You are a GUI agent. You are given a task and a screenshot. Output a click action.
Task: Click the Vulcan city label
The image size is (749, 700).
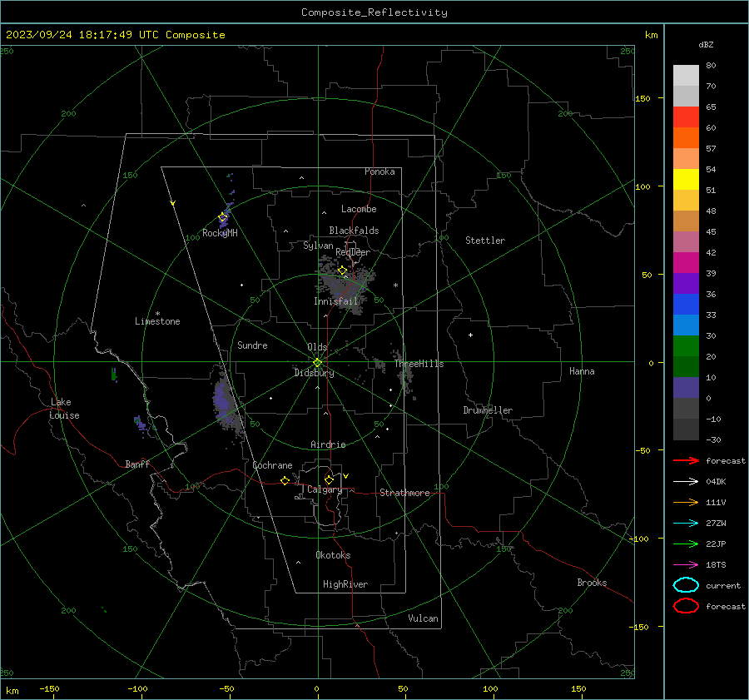point(423,618)
